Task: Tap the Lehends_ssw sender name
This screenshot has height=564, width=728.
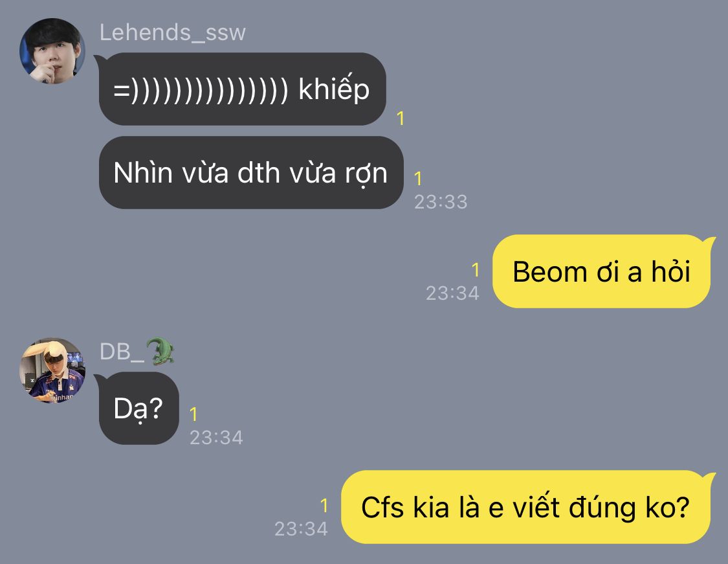Action: [x=172, y=33]
